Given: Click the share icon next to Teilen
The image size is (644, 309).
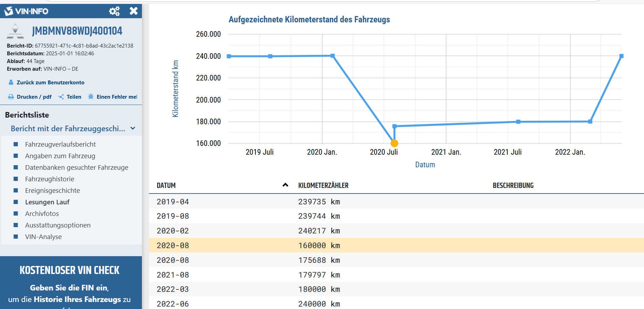Looking at the screenshot, I should [61, 97].
